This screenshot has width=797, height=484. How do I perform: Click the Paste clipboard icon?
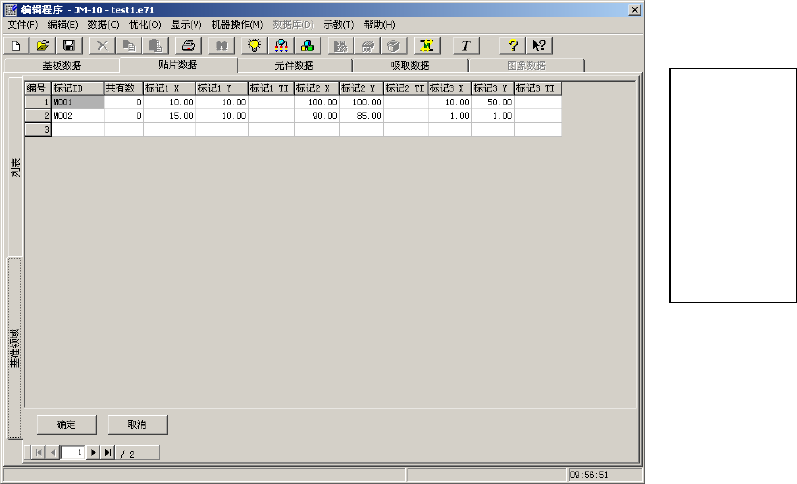tap(156, 46)
